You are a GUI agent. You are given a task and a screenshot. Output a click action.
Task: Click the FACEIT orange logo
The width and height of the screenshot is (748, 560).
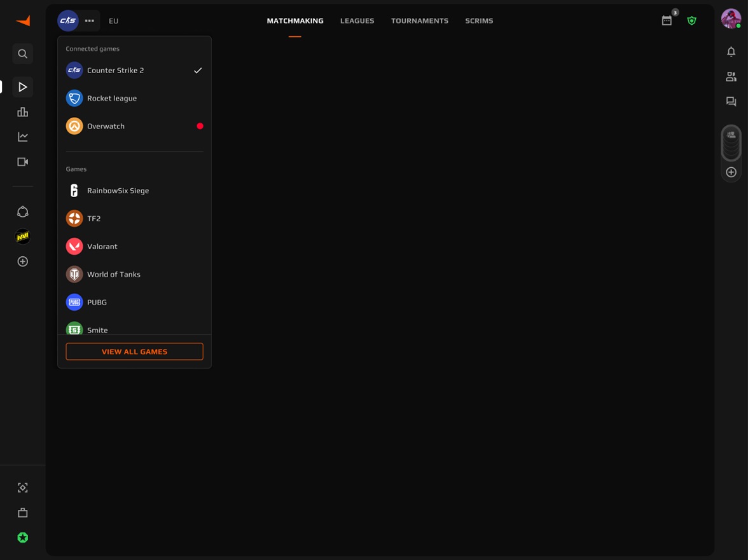23,20
